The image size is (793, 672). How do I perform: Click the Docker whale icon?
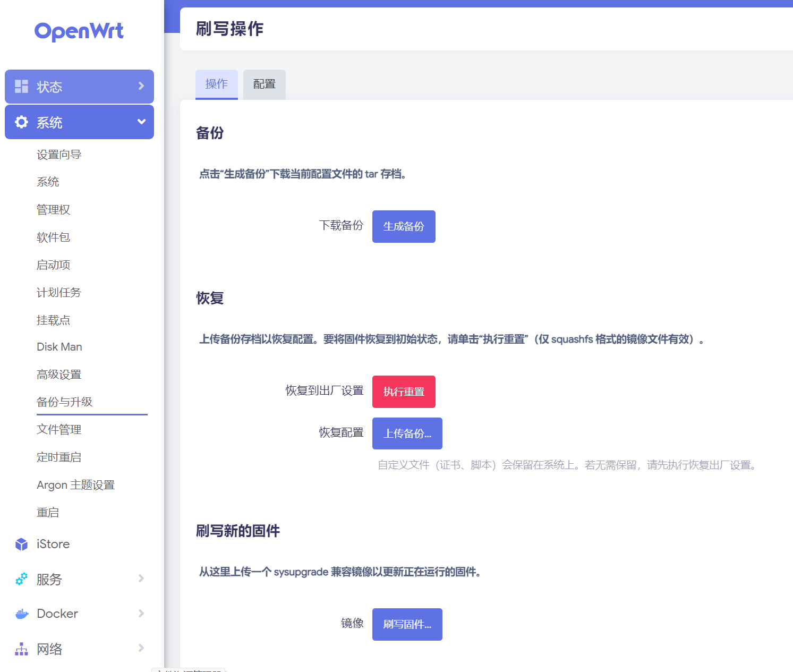point(21,614)
